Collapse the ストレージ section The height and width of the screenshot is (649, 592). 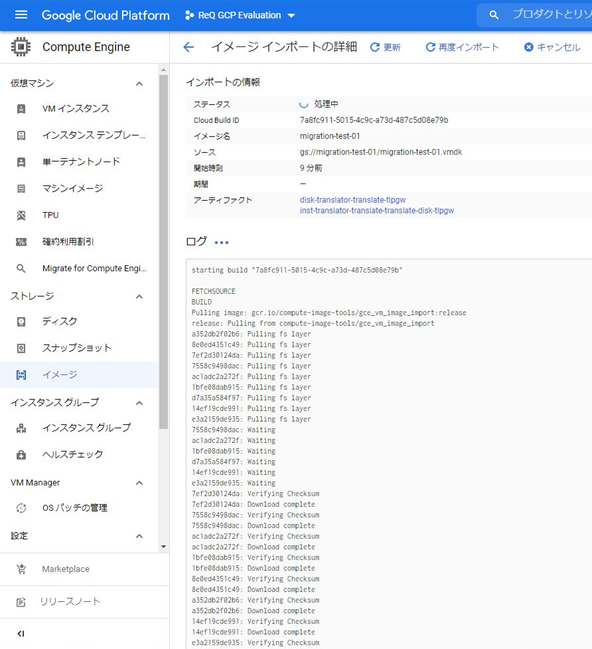[140, 296]
